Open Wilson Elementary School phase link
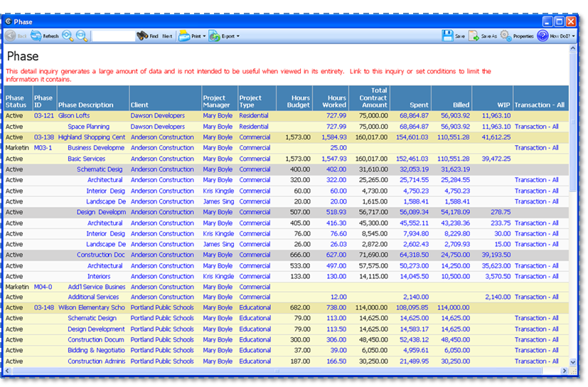This screenshot has height=387, width=588. click(x=91, y=308)
